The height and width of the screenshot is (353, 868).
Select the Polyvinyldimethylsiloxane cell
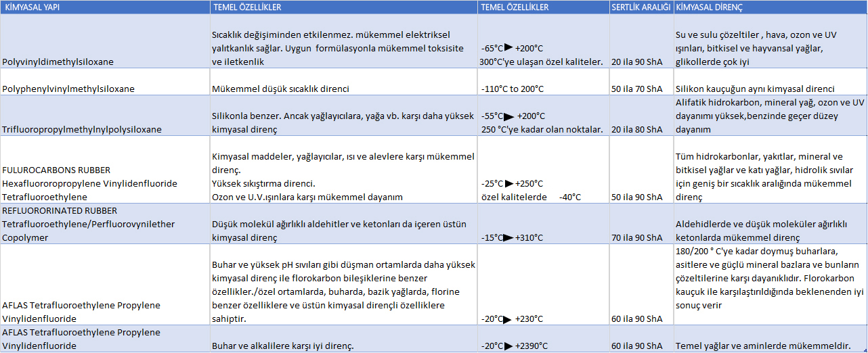click(105, 41)
